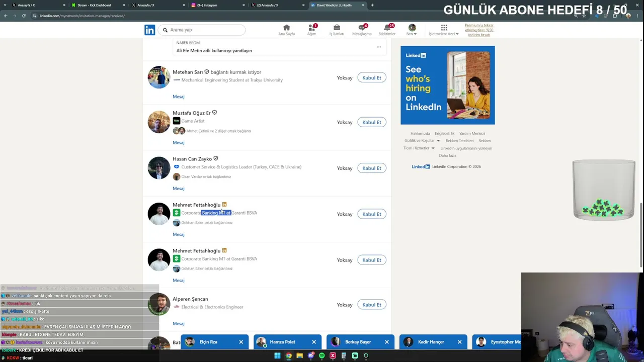Open Metehan Sarı's profile photo

point(159,77)
